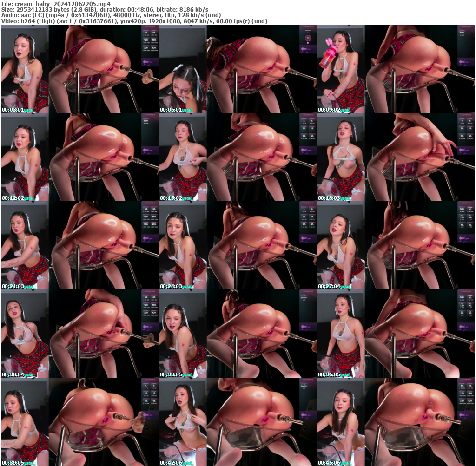This screenshot has height=466, width=476.
Task: Select the frame marked 00:24:03
Action: pyautogui.click(x=238, y=245)
